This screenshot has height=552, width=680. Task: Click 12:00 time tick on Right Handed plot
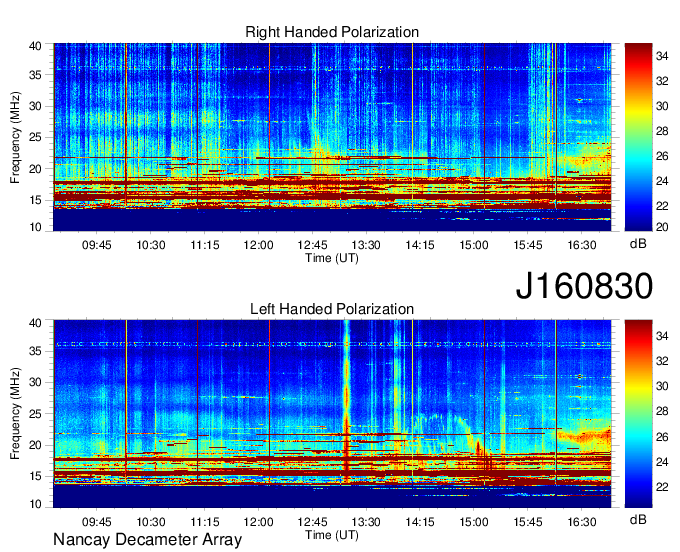coord(258,245)
